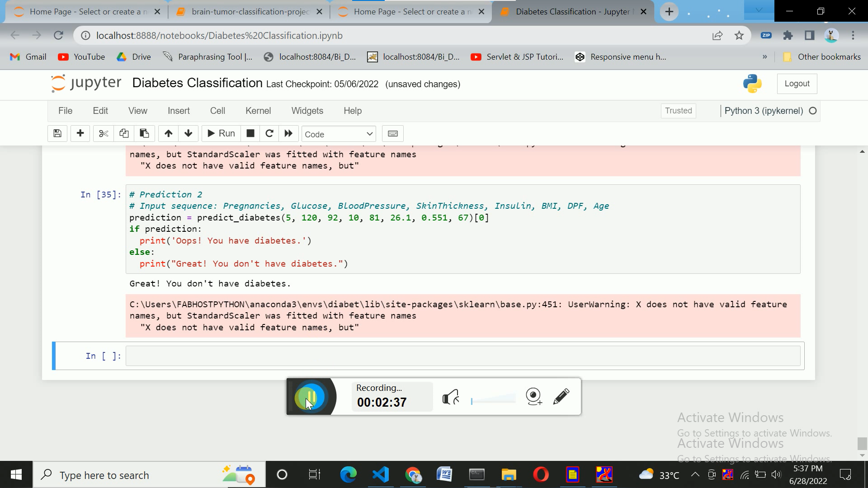Open the YouTube bookmark
Viewport: 868px width, 488px height.
click(82, 57)
